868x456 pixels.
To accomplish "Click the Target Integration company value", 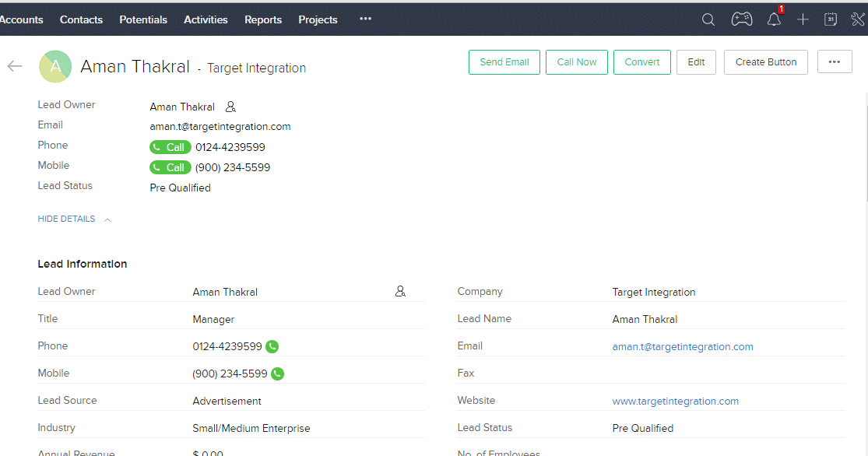I will [x=654, y=292].
